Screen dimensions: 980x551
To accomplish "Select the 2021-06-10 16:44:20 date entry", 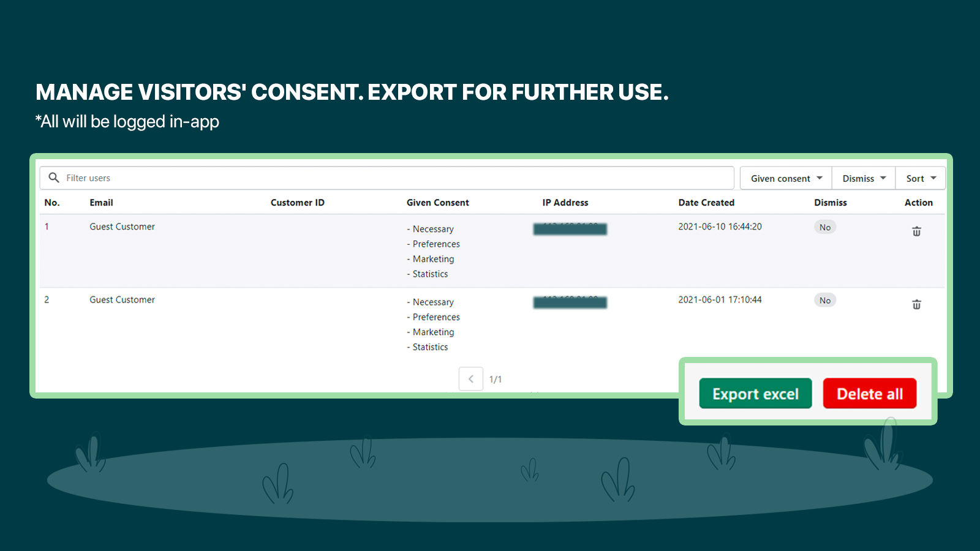I will coord(720,227).
